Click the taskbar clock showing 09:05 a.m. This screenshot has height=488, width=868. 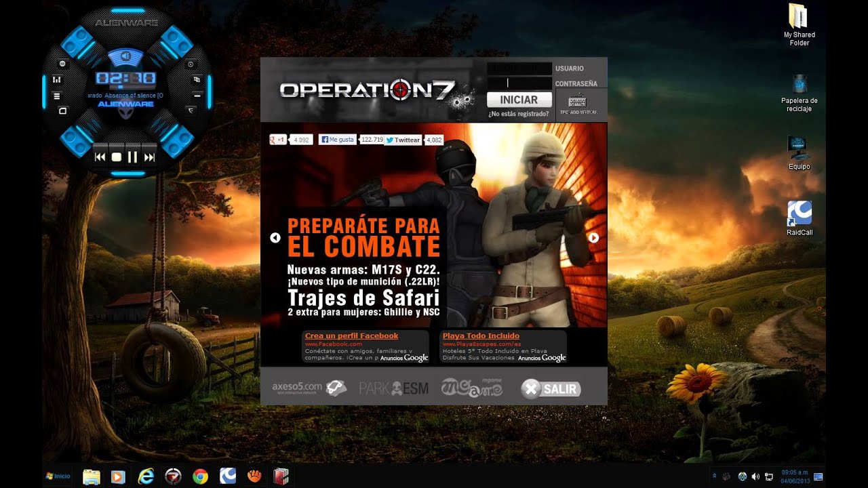click(x=795, y=476)
